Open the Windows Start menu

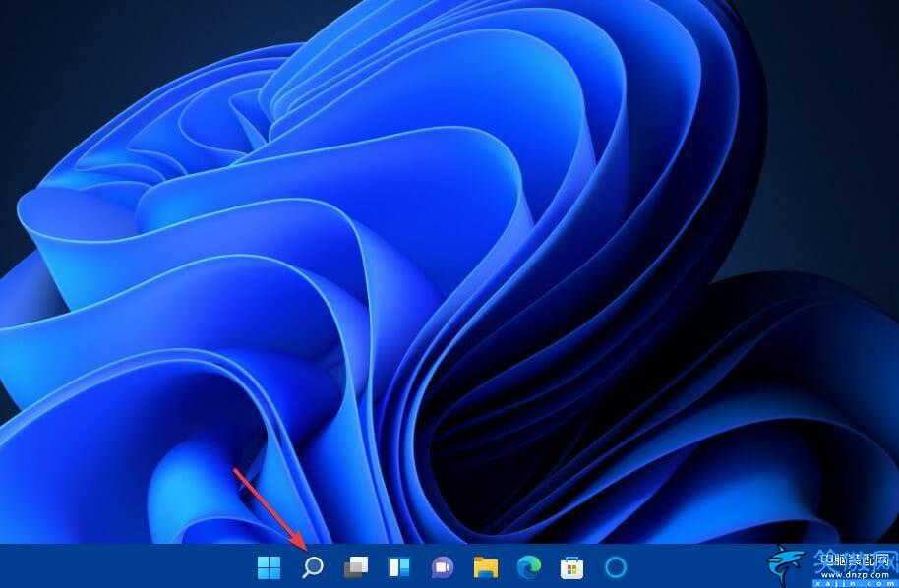tap(269, 567)
